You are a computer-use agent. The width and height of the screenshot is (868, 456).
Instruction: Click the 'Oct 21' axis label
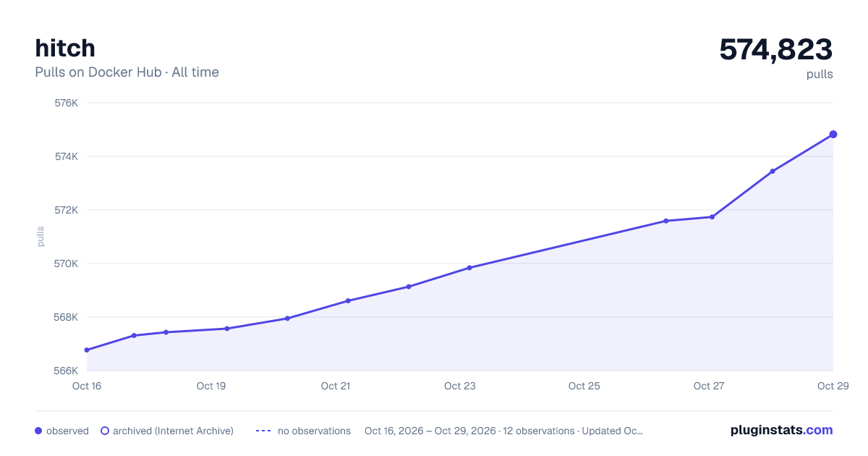[x=336, y=386]
